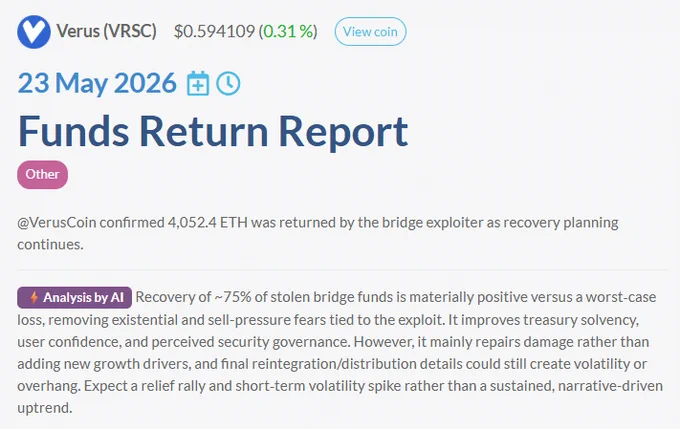Click the green 0.31 % change
Screen dimensions: 680x429
(288, 31)
